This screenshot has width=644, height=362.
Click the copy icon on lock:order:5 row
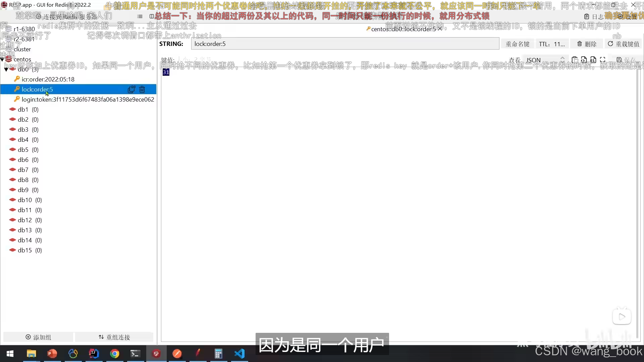(x=131, y=89)
